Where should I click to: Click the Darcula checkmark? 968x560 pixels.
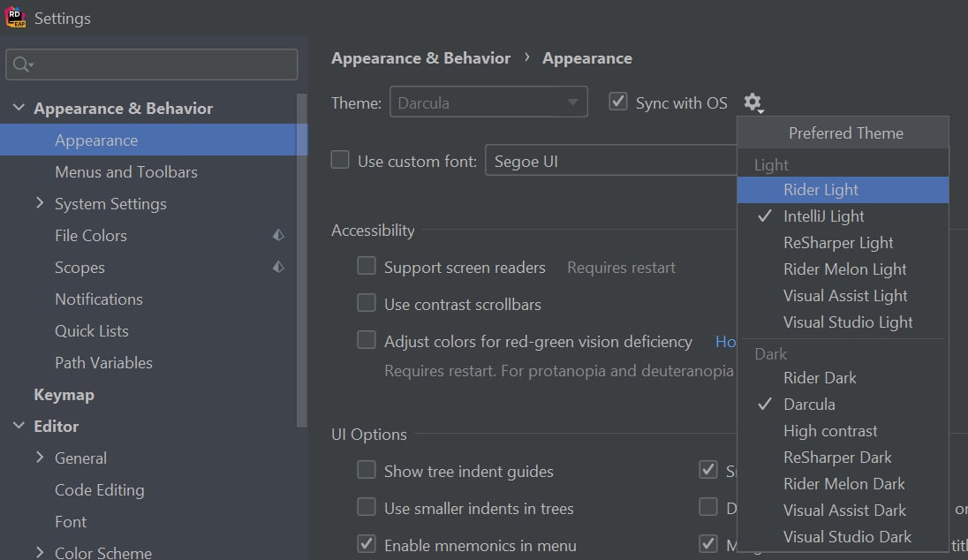(764, 404)
